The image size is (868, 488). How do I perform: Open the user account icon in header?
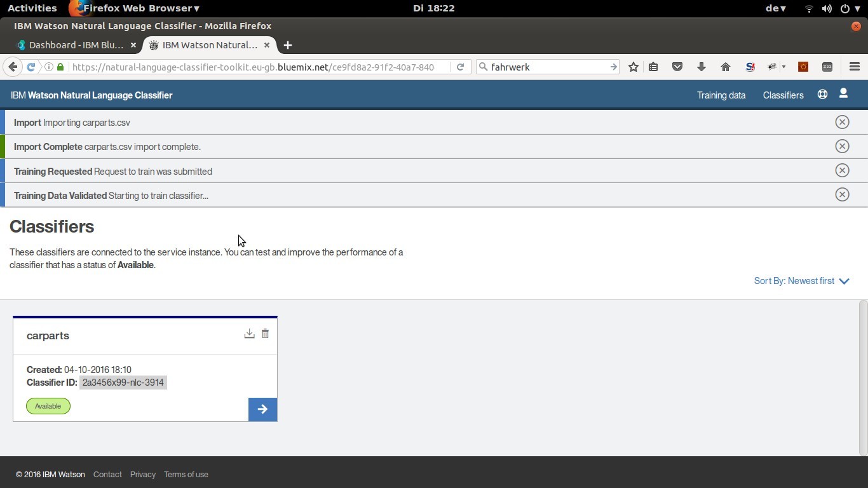tap(843, 93)
